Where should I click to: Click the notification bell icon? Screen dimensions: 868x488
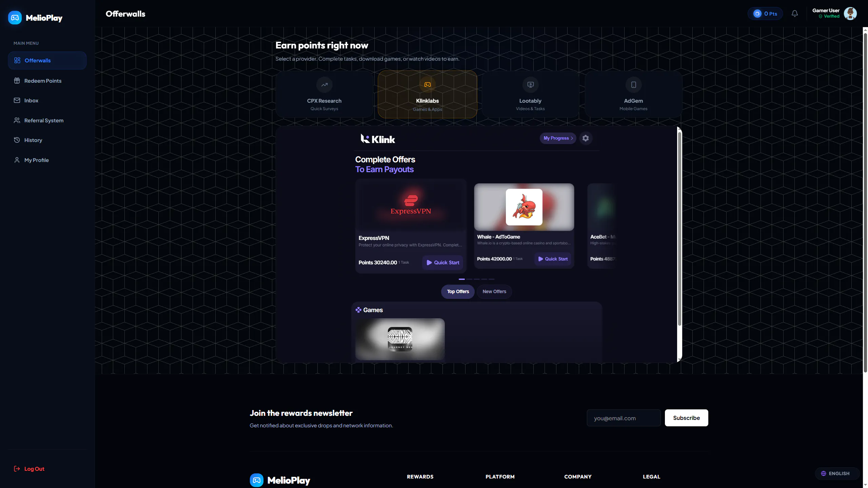[x=795, y=14]
